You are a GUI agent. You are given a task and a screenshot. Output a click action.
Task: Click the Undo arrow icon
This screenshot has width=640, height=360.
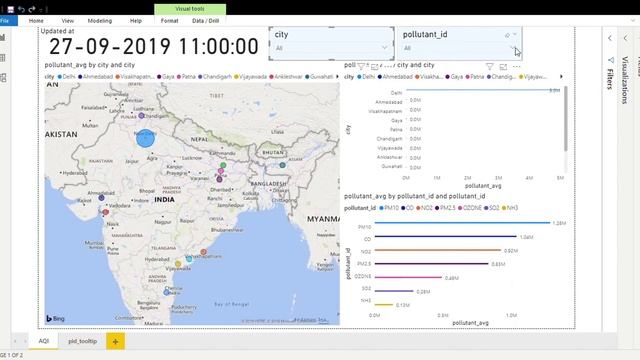pos(21,9)
